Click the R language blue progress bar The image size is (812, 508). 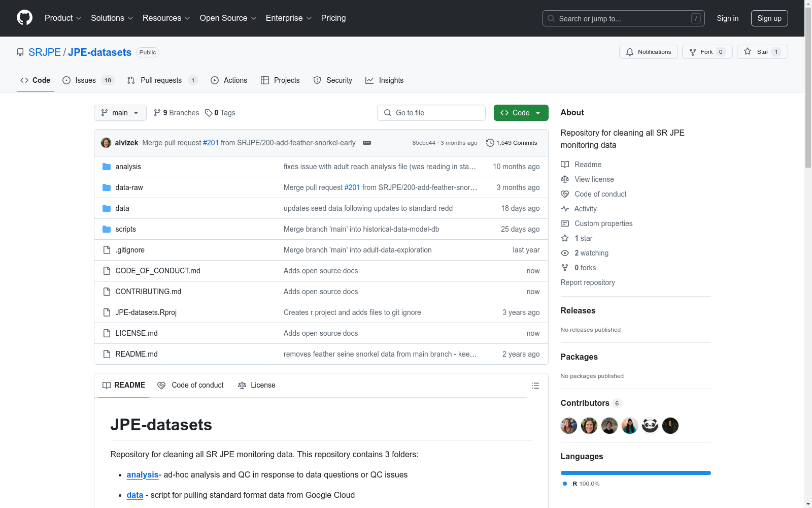tap(636, 473)
